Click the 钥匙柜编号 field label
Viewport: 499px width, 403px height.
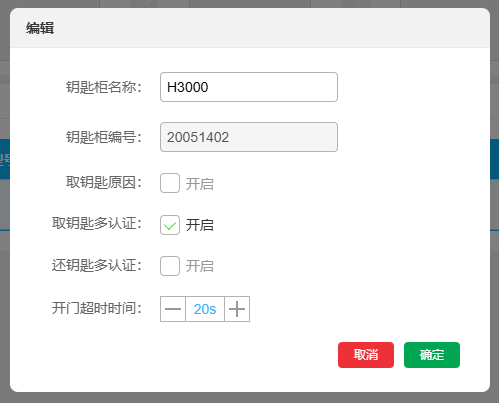pyautogui.click(x=104, y=137)
